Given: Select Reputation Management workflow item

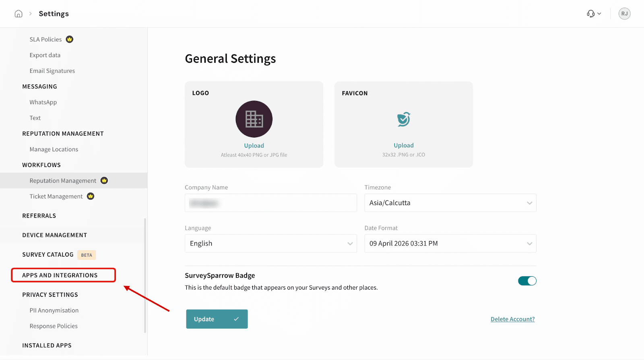Looking at the screenshot, I should [x=74, y=181].
